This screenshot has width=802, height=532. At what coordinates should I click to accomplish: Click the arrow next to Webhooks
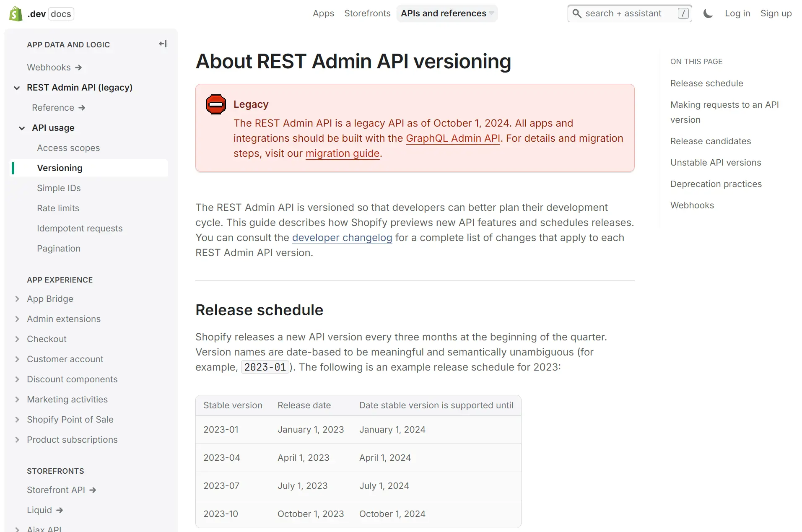(79, 67)
